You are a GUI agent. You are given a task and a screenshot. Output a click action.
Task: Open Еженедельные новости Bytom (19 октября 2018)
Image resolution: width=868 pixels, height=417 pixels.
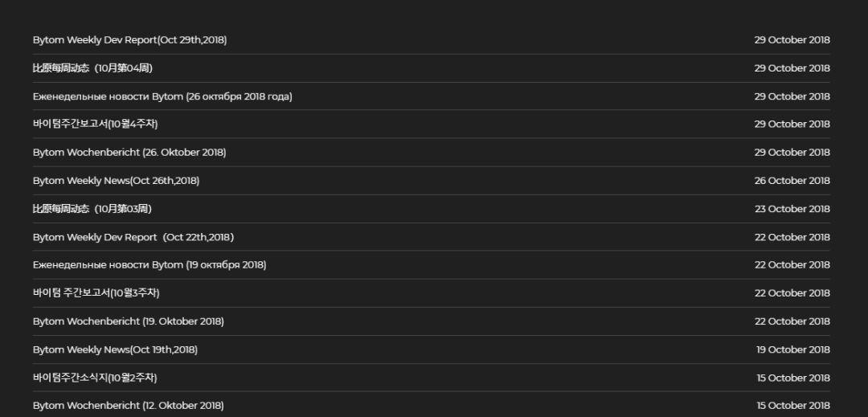coord(149,265)
